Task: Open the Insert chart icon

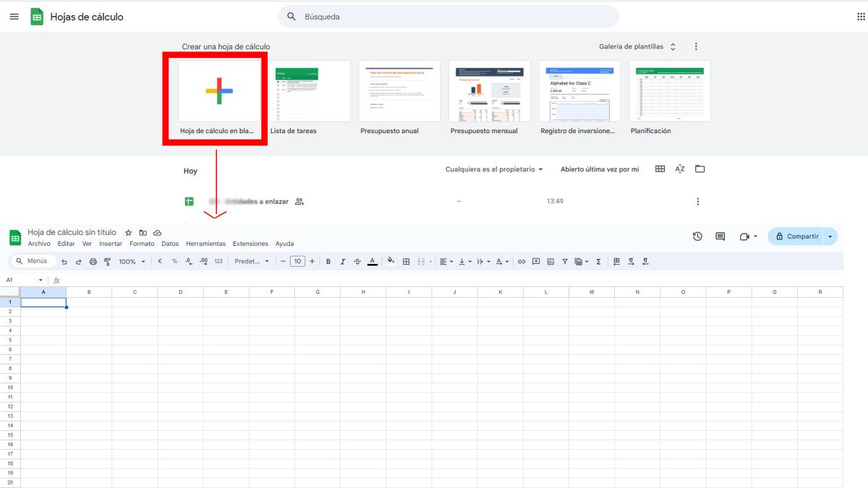Action: (551, 261)
